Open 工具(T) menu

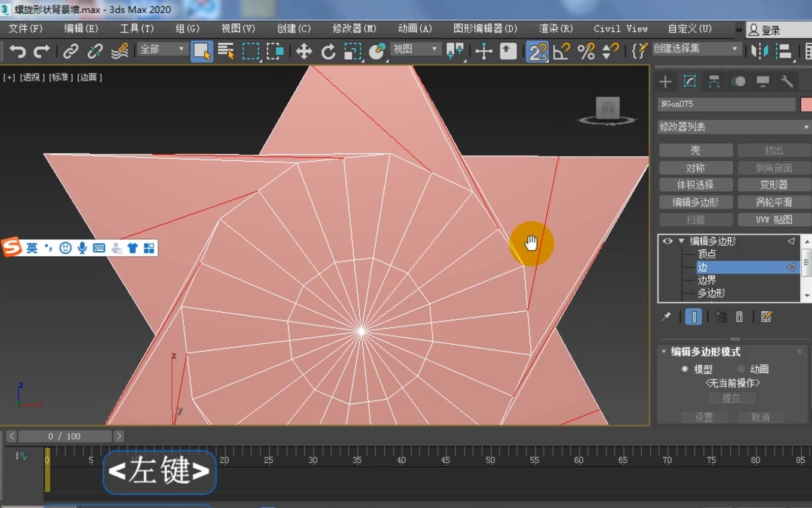(136, 28)
